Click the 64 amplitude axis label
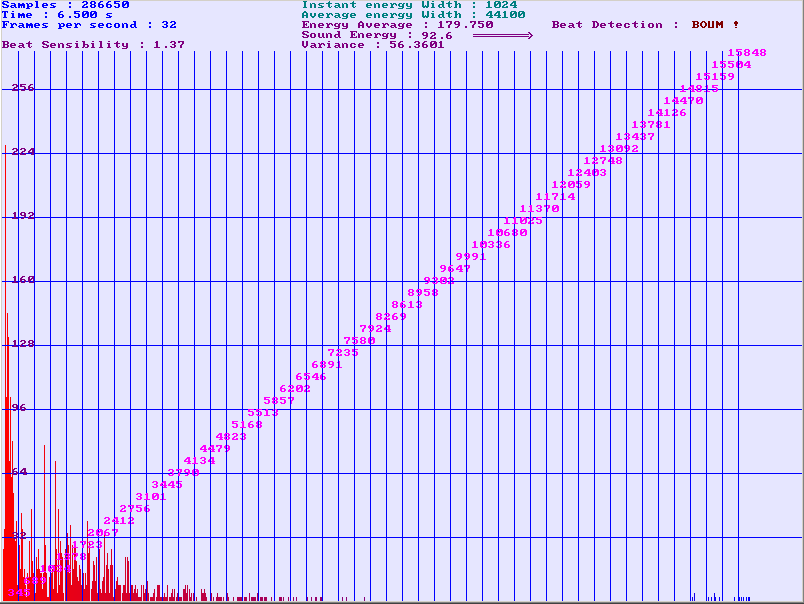804x604 pixels. (x=19, y=472)
